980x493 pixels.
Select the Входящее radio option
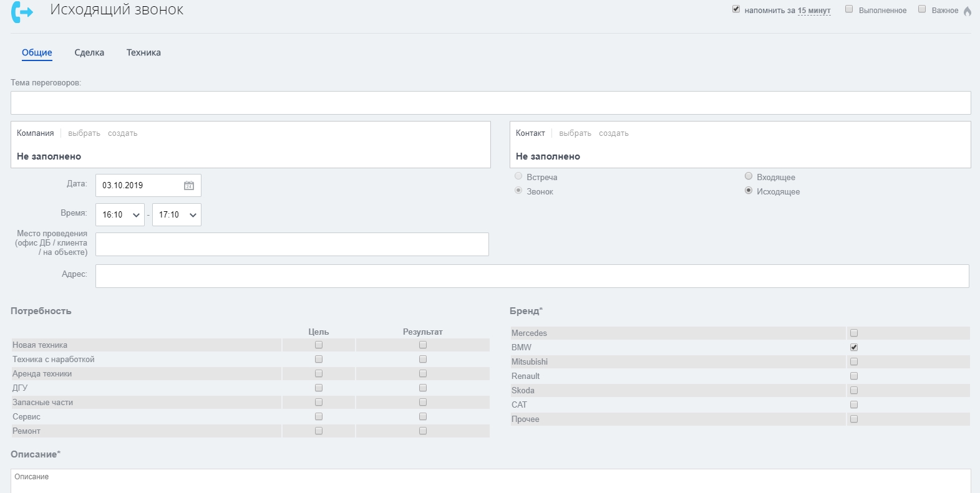[749, 176]
